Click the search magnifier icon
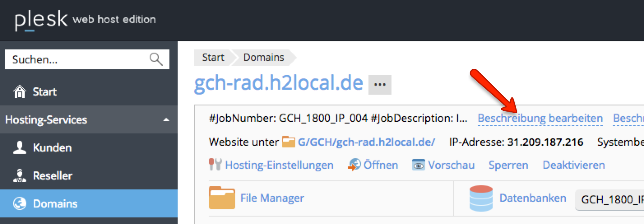This screenshot has width=644, height=224. pyautogui.click(x=156, y=59)
